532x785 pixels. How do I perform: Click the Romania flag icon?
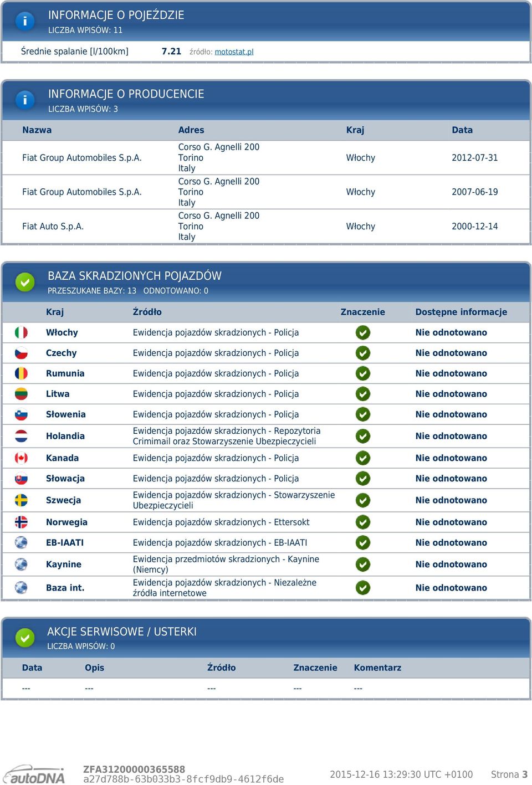[x=21, y=373]
